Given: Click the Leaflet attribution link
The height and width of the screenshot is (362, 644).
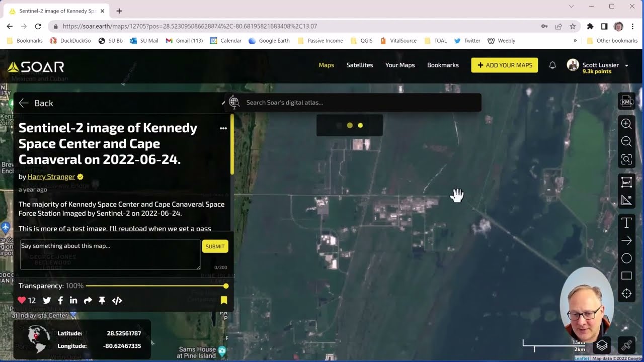Looking at the screenshot, I should click(582, 358).
